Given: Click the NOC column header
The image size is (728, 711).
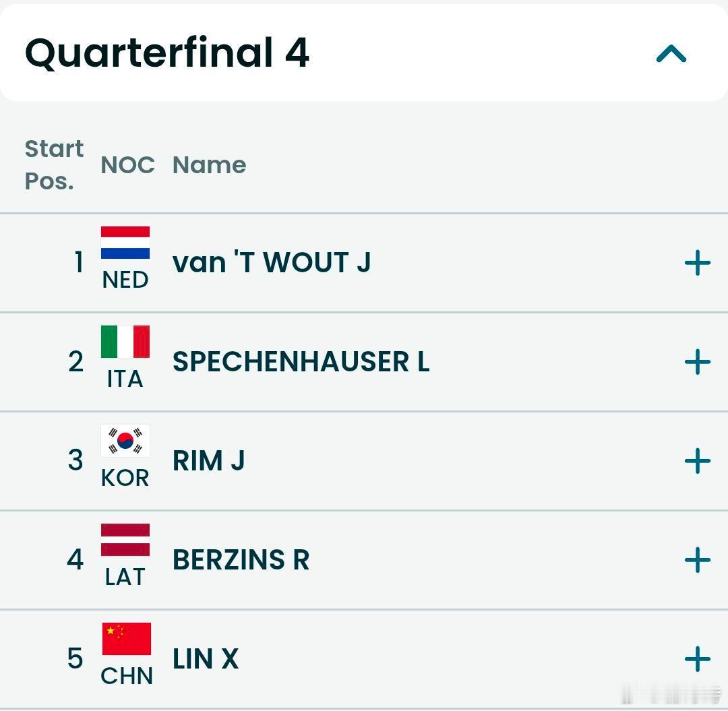Looking at the screenshot, I should point(127,164).
